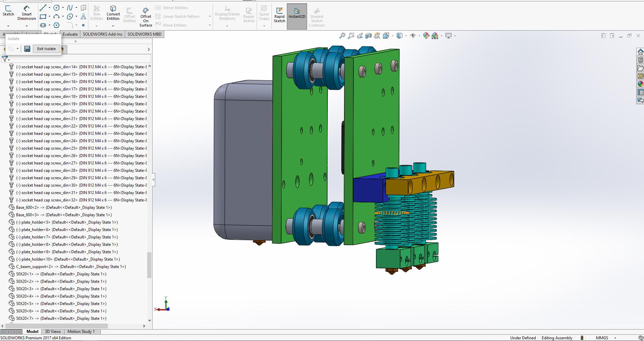Open the feature tree filter dropdown
This screenshot has width=644, height=341.
(6, 60)
